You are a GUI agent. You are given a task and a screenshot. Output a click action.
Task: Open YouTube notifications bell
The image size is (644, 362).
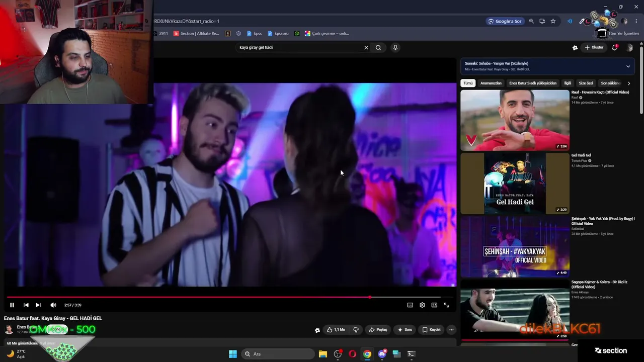[x=615, y=47]
